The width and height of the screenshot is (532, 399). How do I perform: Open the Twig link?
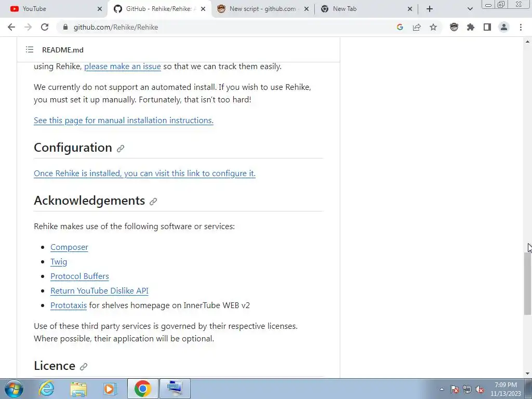[59, 262]
